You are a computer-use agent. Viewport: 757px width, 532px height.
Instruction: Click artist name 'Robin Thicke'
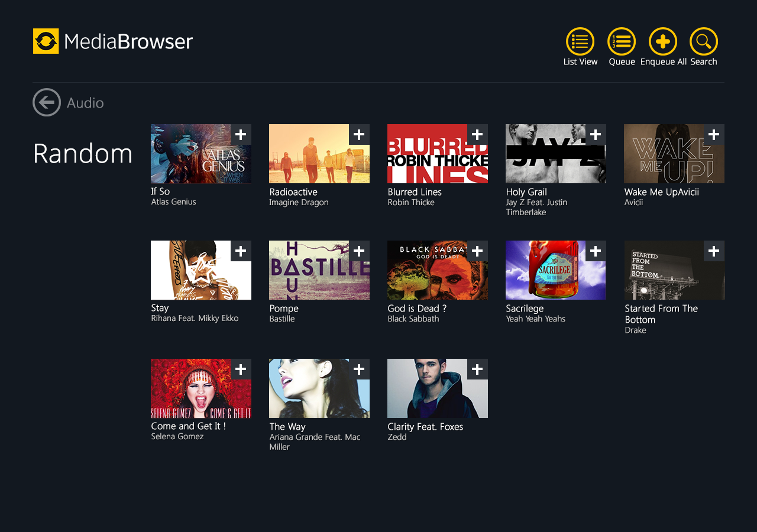pyautogui.click(x=411, y=202)
